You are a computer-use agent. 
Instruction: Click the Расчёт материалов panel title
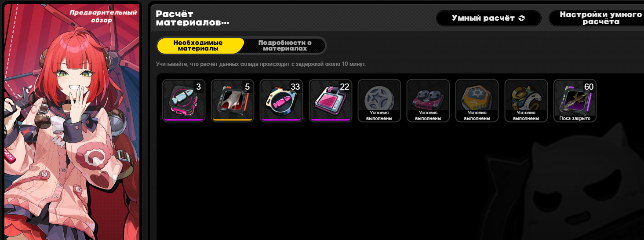[x=193, y=18]
